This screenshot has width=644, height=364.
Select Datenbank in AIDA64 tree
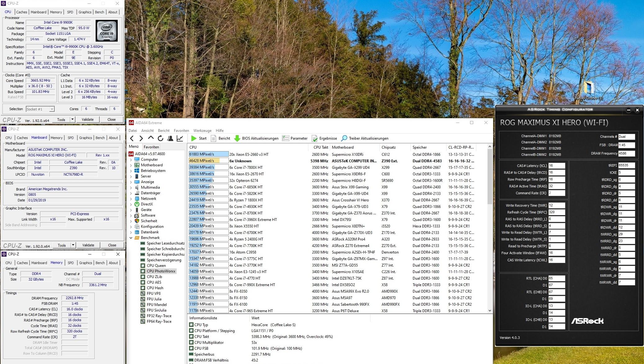pos(150,232)
